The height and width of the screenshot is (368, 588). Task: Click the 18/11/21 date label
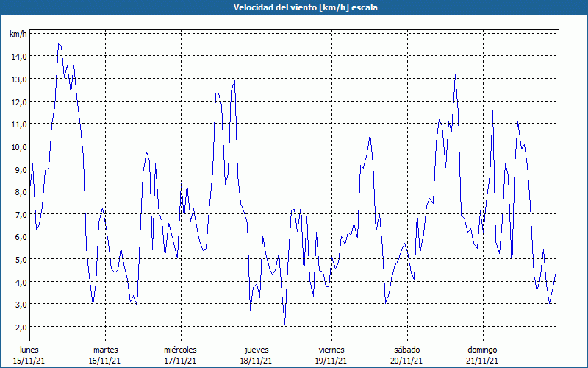tap(256, 361)
